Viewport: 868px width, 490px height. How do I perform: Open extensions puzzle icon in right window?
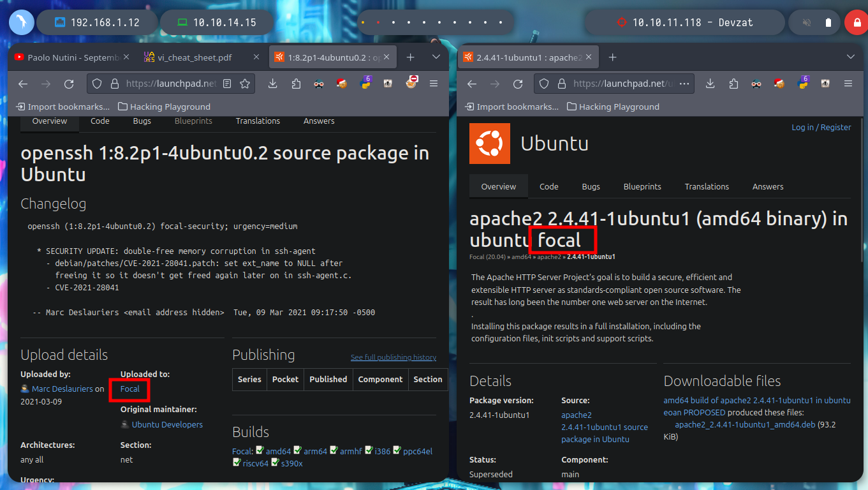pyautogui.click(x=733, y=84)
